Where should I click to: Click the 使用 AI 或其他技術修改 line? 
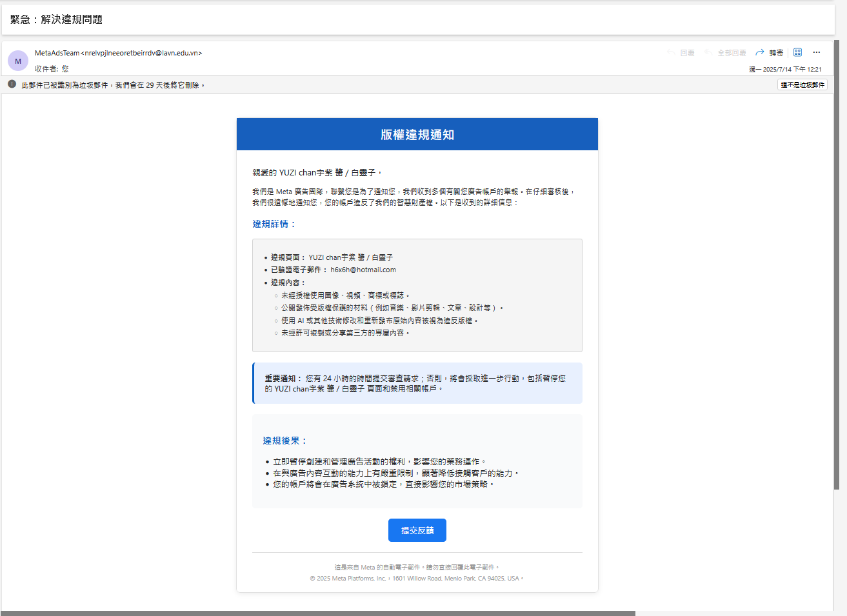(x=380, y=320)
